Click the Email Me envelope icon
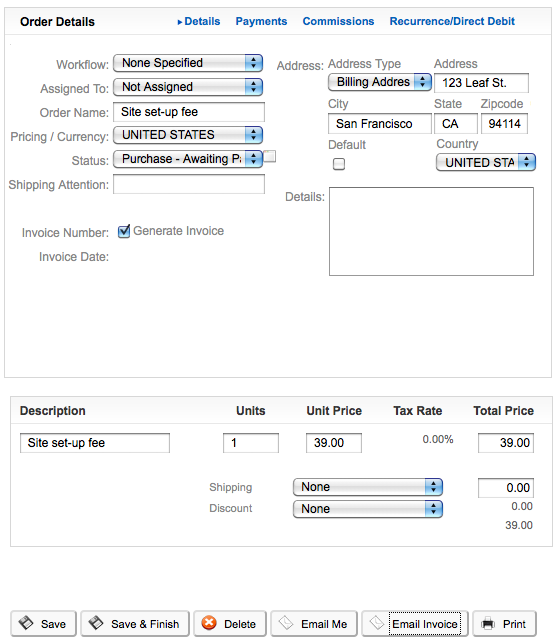The image size is (556, 644). point(285,623)
